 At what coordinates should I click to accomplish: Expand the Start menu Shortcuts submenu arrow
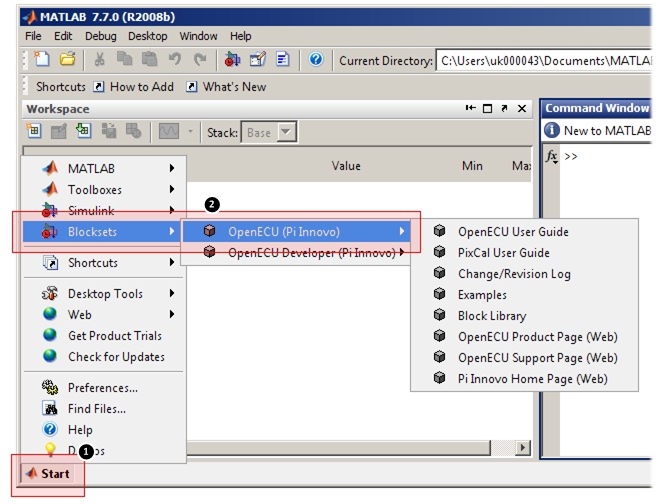coord(172,262)
